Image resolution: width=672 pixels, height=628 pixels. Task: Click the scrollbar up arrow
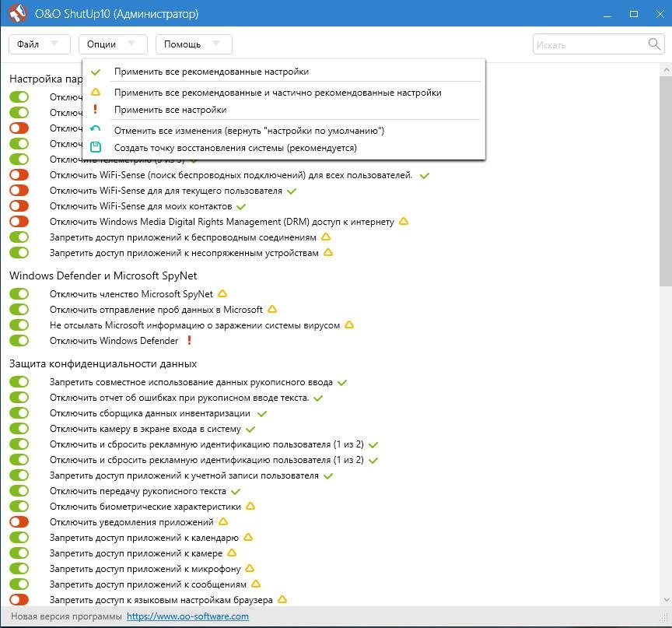coord(666,69)
